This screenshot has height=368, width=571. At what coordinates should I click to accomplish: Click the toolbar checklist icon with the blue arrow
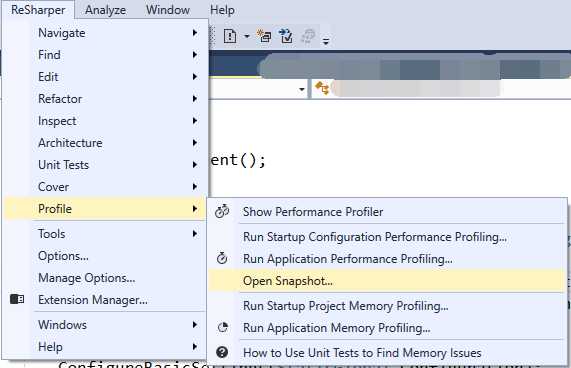click(x=286, y=36)
